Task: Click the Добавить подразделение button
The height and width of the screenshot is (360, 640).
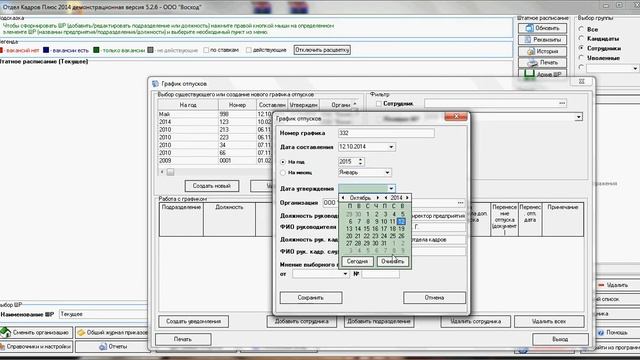Action: tap(379, 321)
